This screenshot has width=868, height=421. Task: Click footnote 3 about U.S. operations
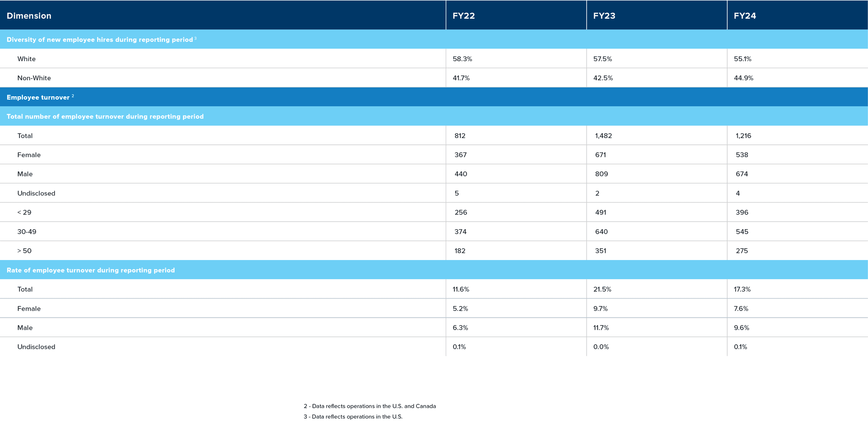click(353, 417)
